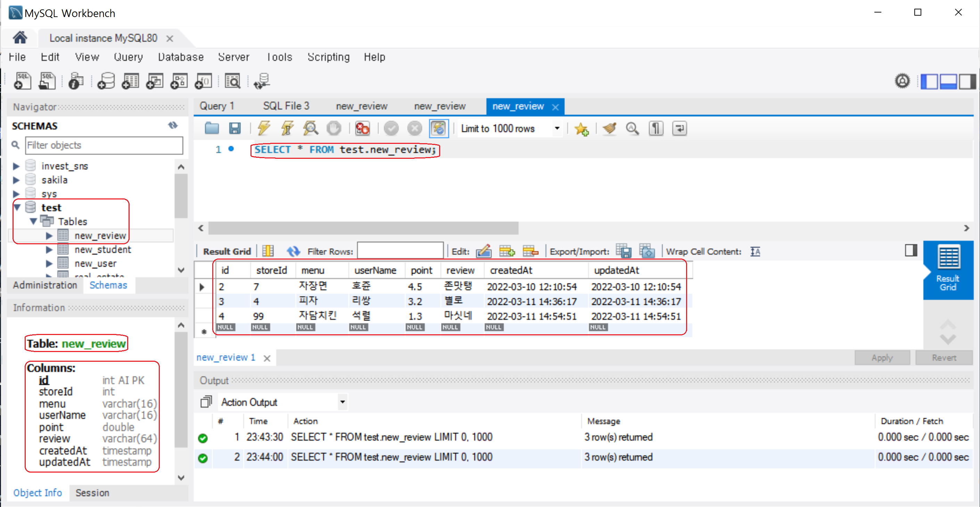
Task: Click the create new schema icon
Action: (106, 81)
